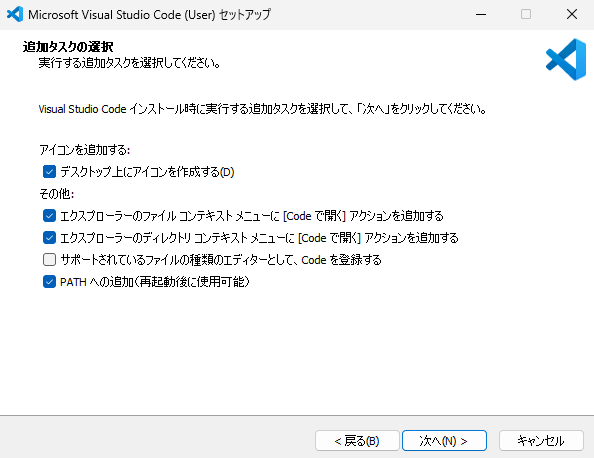Enable registering Code as editor for supported files

coord(49,260)
